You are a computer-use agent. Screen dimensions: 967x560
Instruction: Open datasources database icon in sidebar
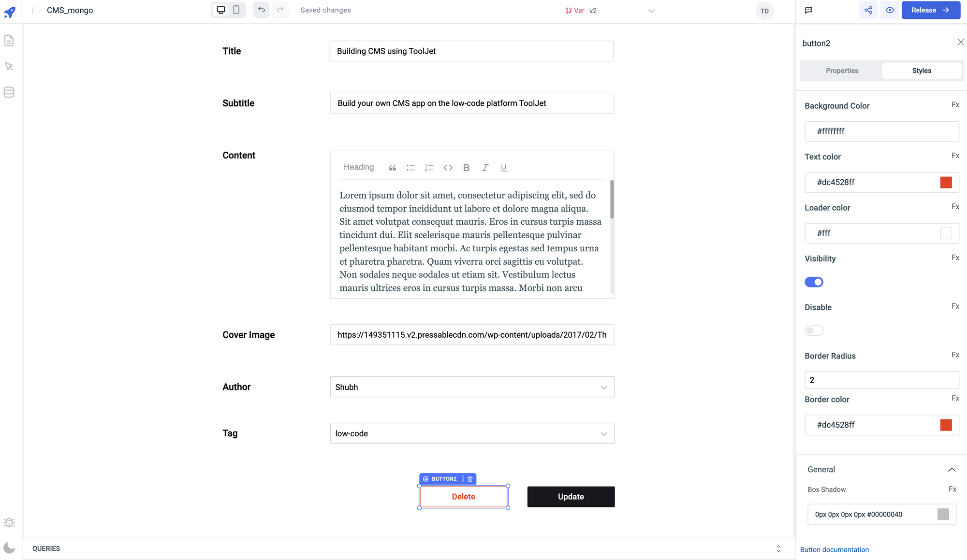coord(9,92)
